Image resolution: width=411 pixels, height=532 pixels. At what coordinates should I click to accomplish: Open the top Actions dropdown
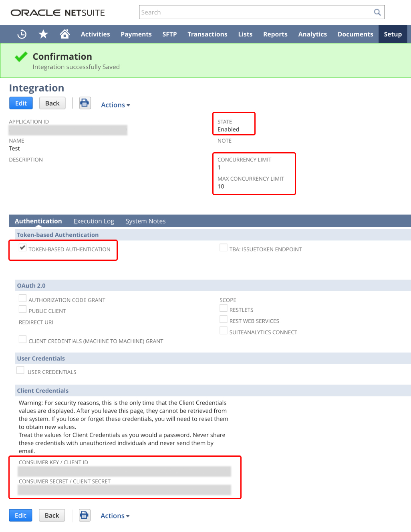(x=115, y=105)
